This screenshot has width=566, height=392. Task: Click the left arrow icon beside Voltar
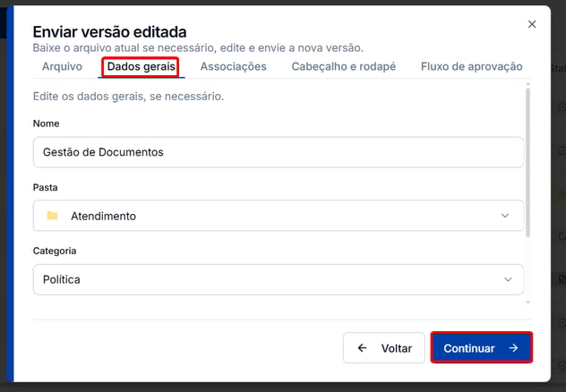362,347
